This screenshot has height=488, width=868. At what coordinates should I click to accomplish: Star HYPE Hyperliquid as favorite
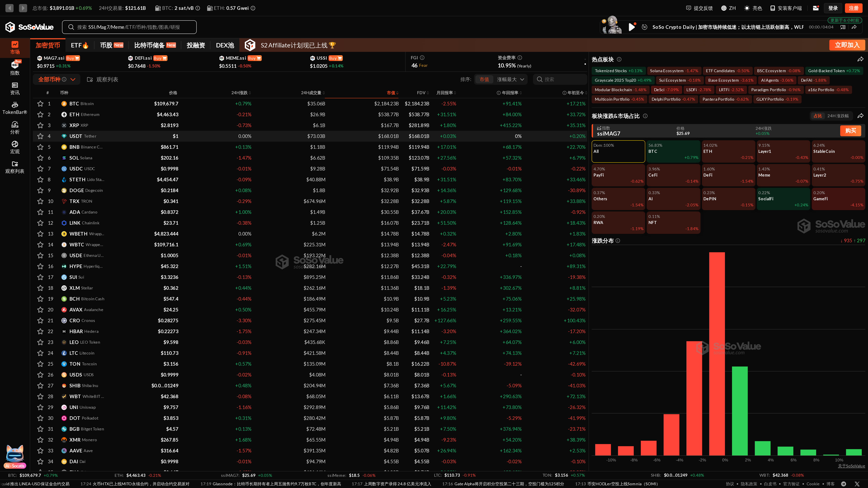tap(41, 266)
